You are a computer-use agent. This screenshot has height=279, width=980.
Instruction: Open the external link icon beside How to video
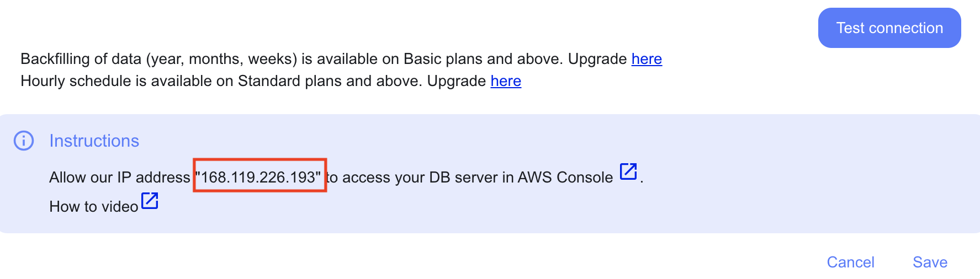(150, 201)
